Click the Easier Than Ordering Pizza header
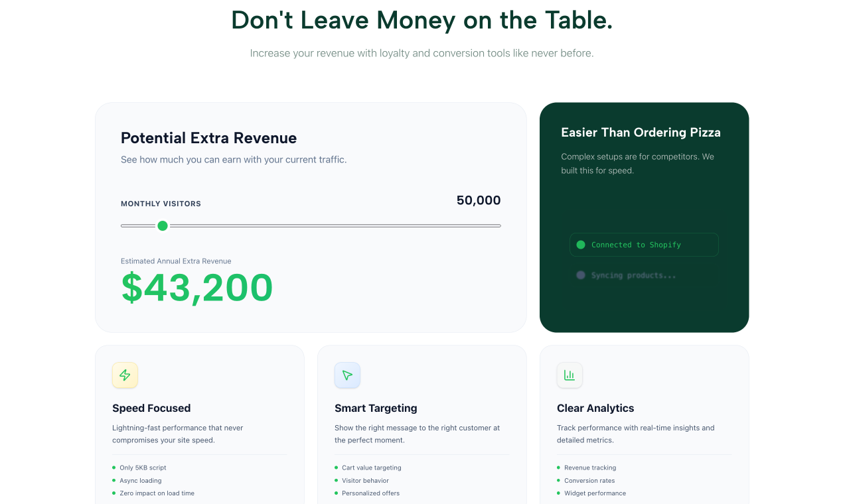The width and height of the screenshot is (843, 504). coord(641,132)
